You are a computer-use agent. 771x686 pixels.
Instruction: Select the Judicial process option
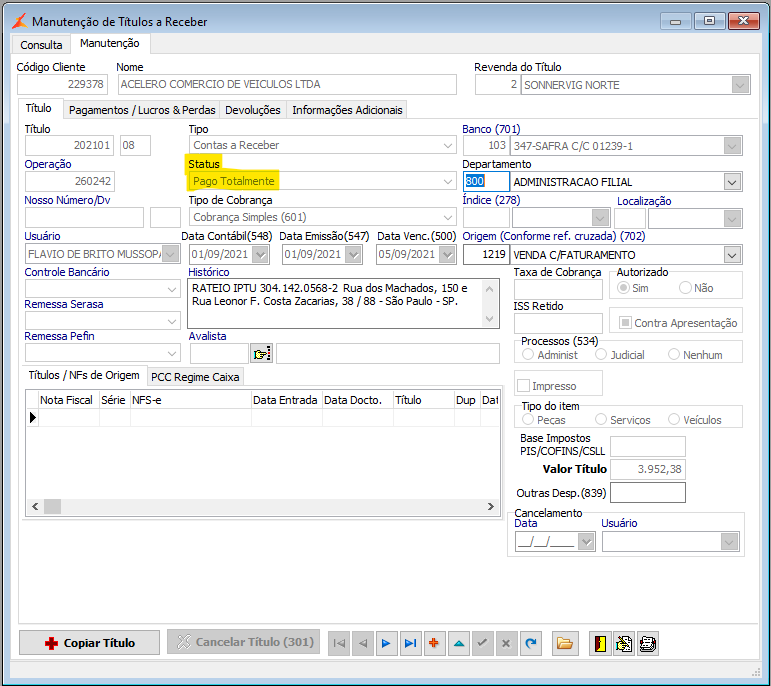[x=601, y=355]
